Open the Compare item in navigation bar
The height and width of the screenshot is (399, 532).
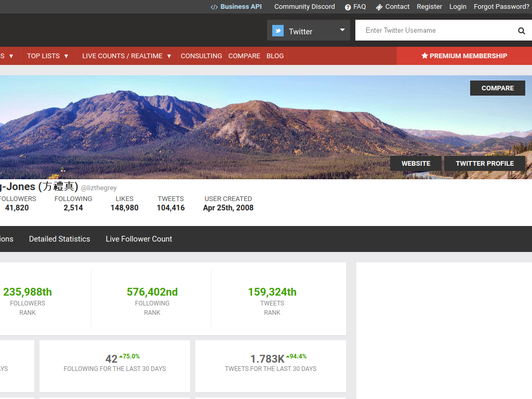(x=244, y=56)
